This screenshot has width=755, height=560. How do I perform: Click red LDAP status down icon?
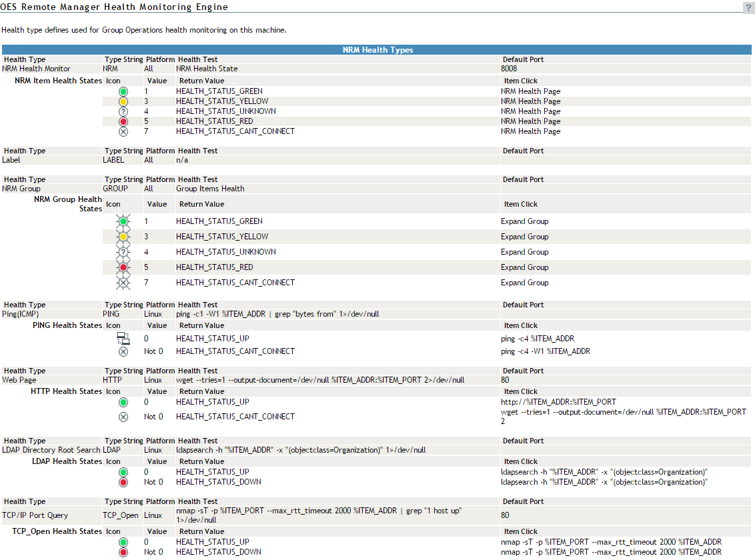pyautogui.click(x=123, y=482)
